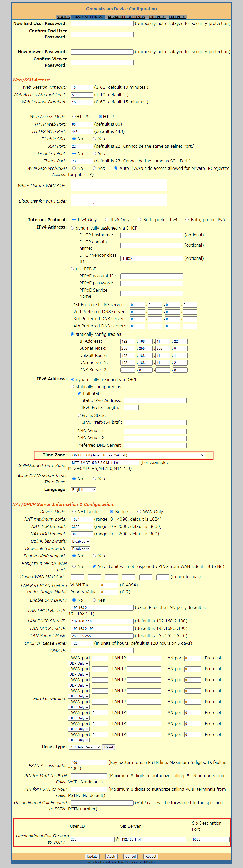Click the NAT maximum ports field
The height and width of the screenshot is (868, 243).
point(82,519)
